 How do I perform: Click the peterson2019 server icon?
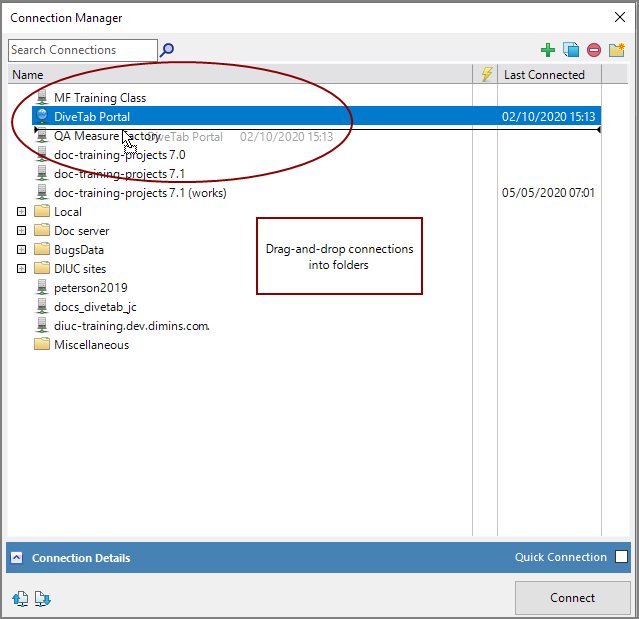click(x=42, y=287)
